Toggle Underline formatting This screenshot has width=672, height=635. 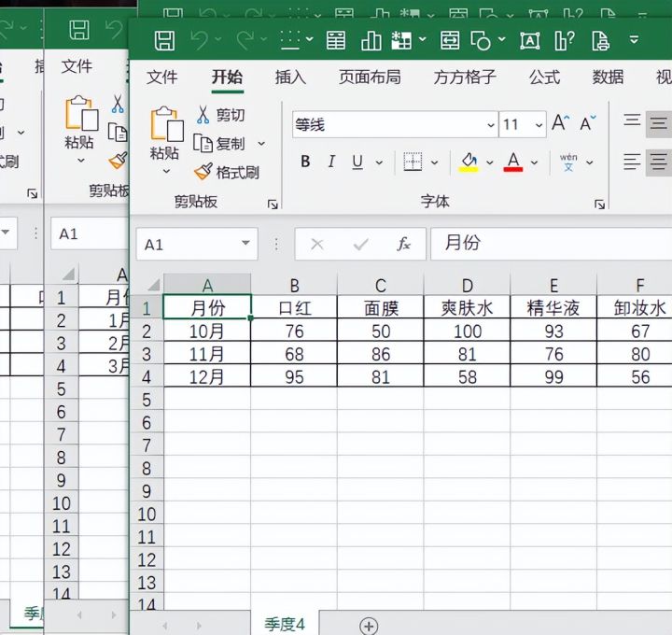click(x=357, y=162)
